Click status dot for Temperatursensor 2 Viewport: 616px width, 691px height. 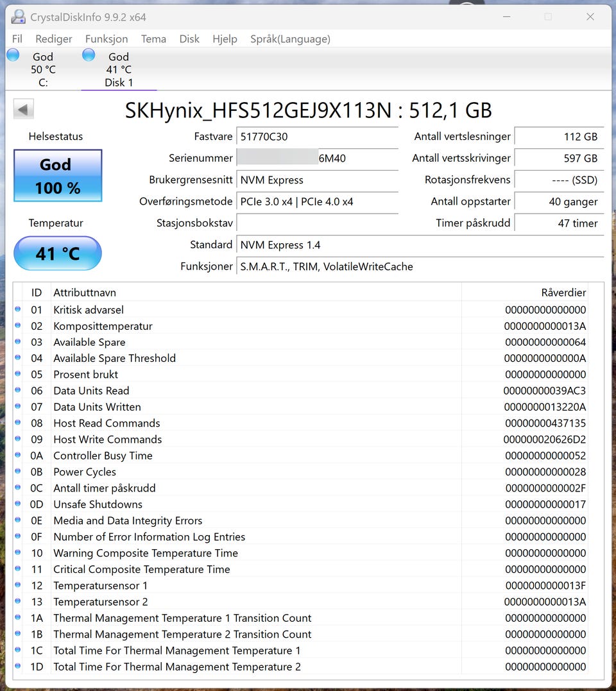[17, 601]
